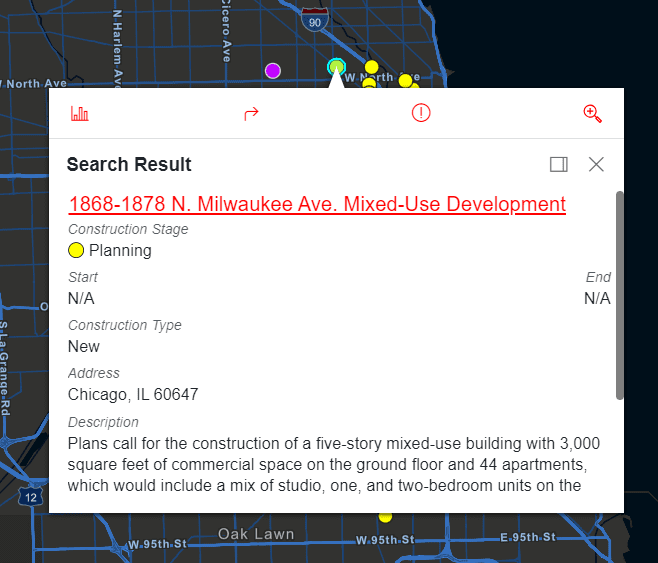Click the Search Result heading
Screen dimensions: 658x563
[129, 165]
